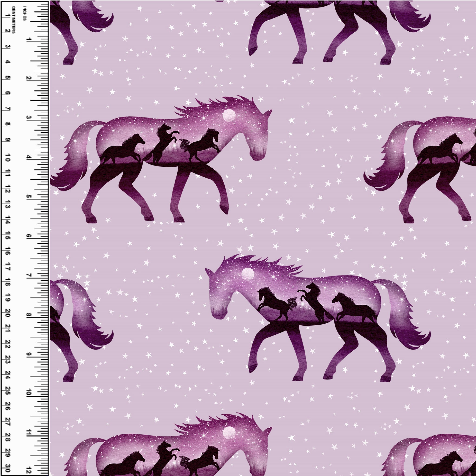Click the moon inside the right-facing horse
The height and width of the screenshot is (476, 476).
click(x=229, y=115)
